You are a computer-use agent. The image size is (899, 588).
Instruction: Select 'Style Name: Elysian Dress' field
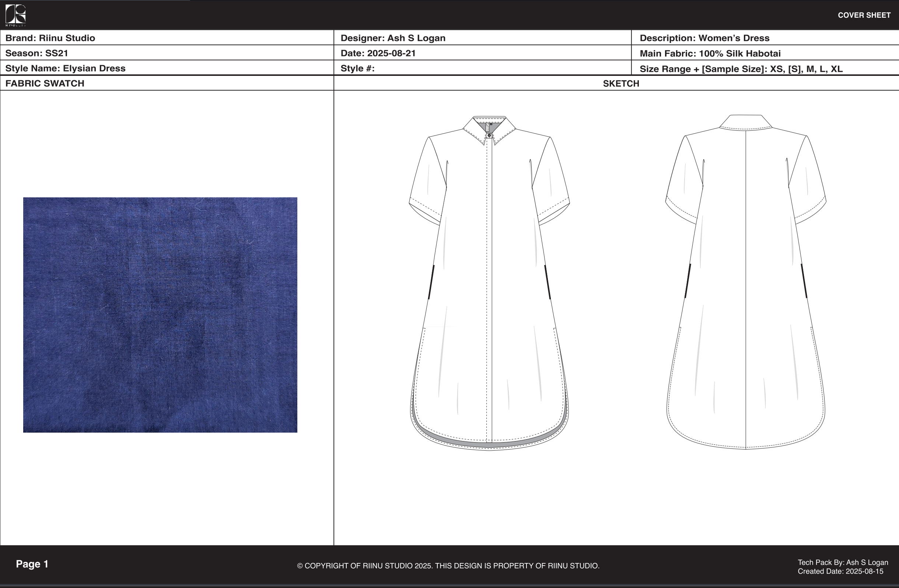[x=167, y=68]
